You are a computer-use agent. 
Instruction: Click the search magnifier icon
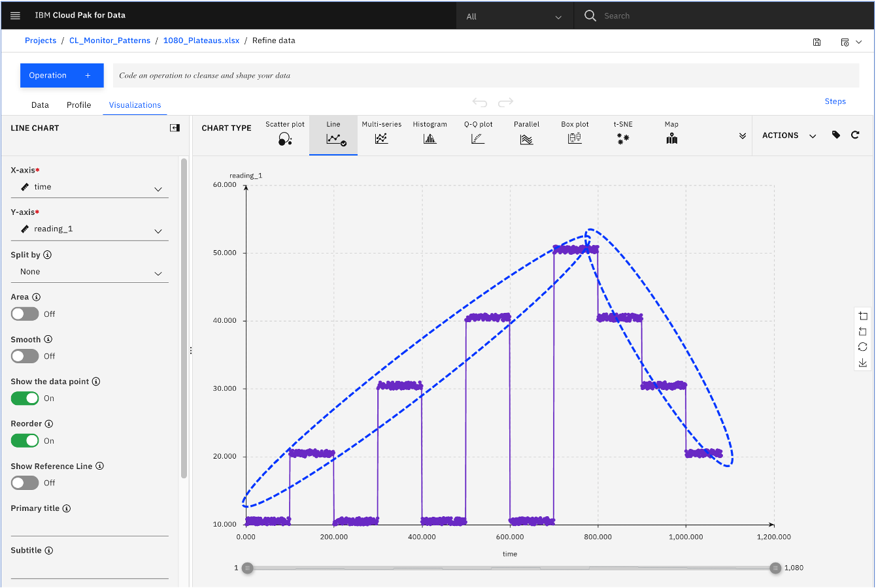point(590,16)
